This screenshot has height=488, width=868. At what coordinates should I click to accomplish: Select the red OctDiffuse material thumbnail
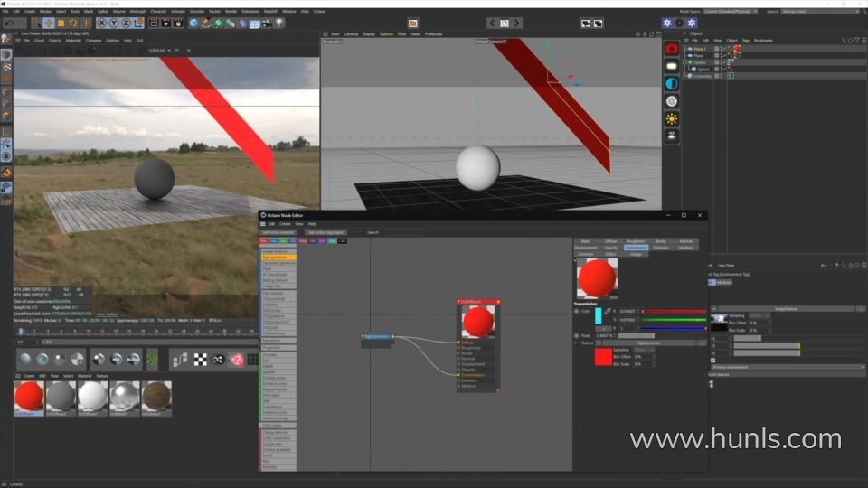pos(29,395)
